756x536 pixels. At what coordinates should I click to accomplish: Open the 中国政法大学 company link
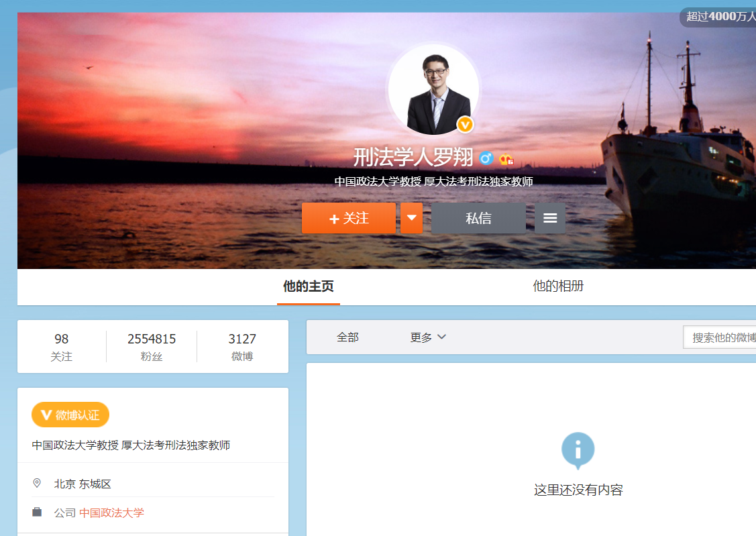coord(111,513)
